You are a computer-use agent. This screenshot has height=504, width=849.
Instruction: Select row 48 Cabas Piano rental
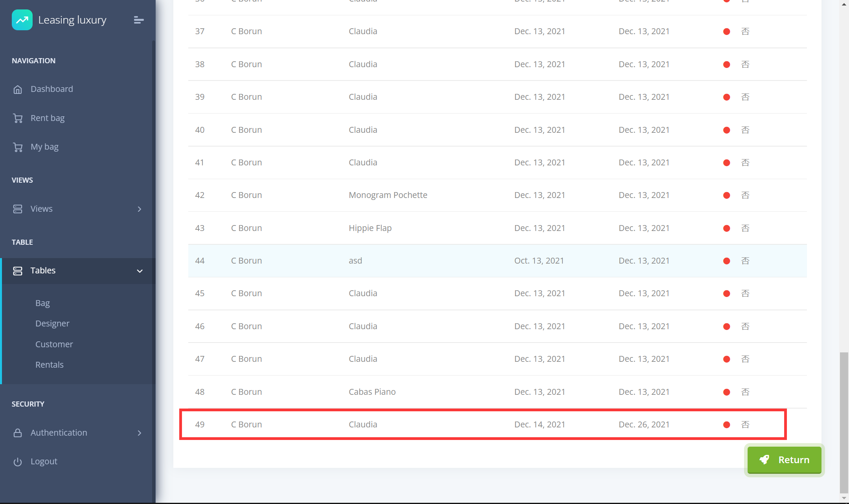point(372,392)
